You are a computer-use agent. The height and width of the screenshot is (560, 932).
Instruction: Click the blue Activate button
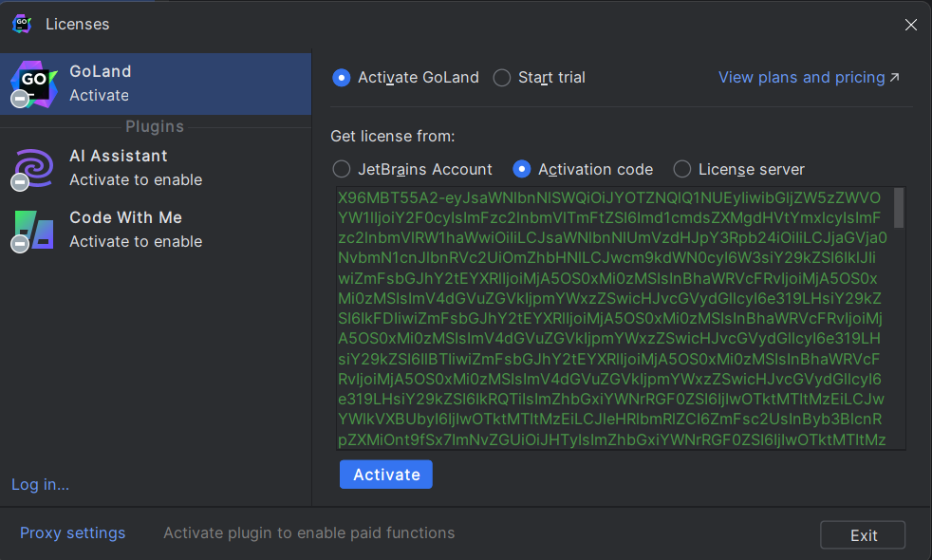[385, 475]
